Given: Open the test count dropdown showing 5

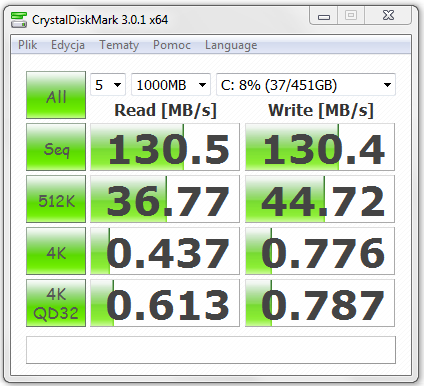Looking at the screenshot, I should pos(108,85).
